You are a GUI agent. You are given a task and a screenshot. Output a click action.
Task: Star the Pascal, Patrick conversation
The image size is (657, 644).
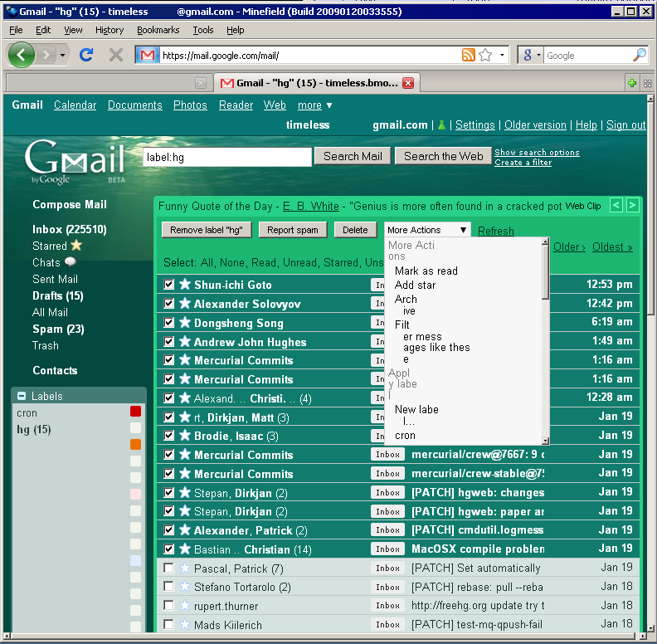[185, 568]
